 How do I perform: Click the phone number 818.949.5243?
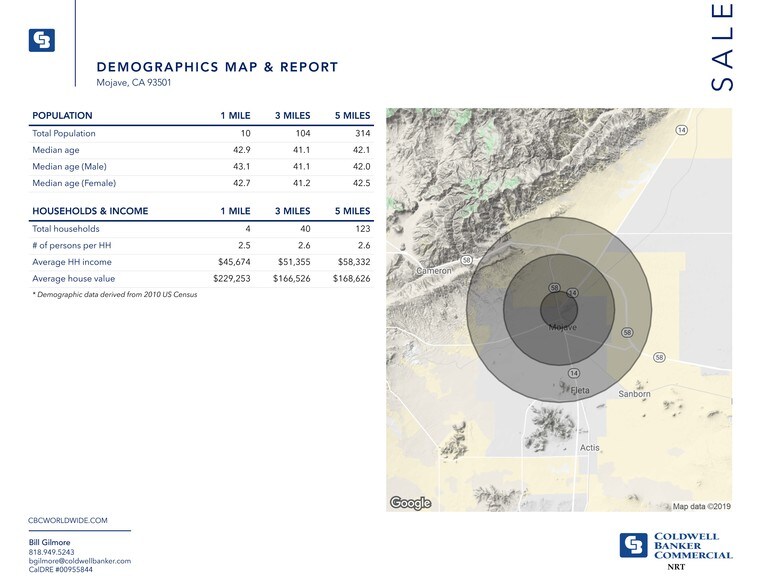[51, 552]
